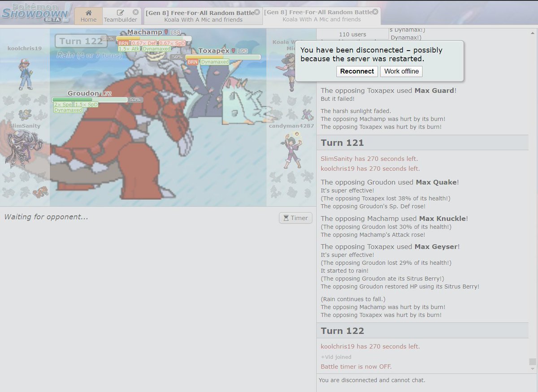Click the Toxapex L90 name label
Image resolution: width=538 pixels, height=392 pixels.
(223, 51)
